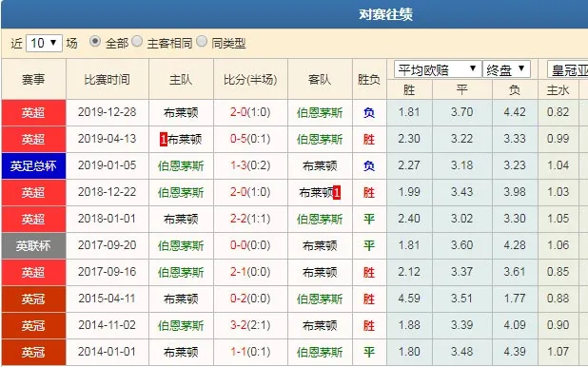Click win odds 4.59
588x367 pixels.
tap(409, 299)
